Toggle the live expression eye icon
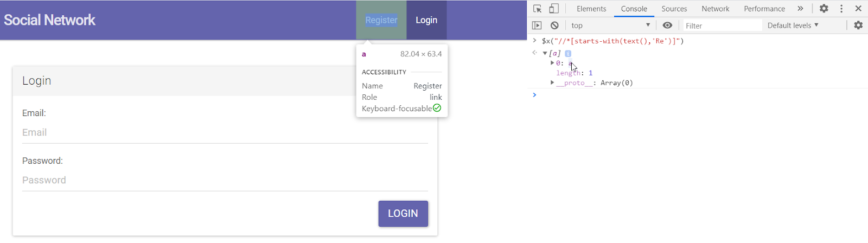The image size is (868, 243). pos(667,25)
